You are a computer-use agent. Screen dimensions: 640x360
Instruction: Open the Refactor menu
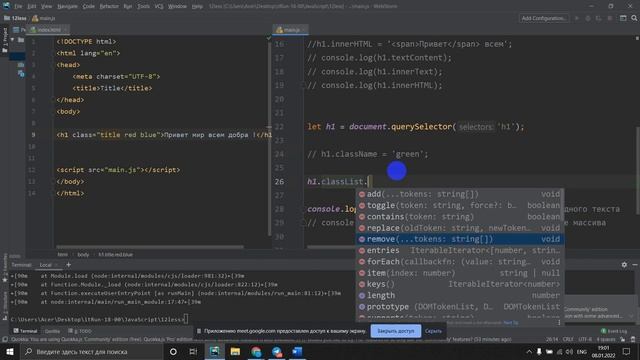point(109,6)
